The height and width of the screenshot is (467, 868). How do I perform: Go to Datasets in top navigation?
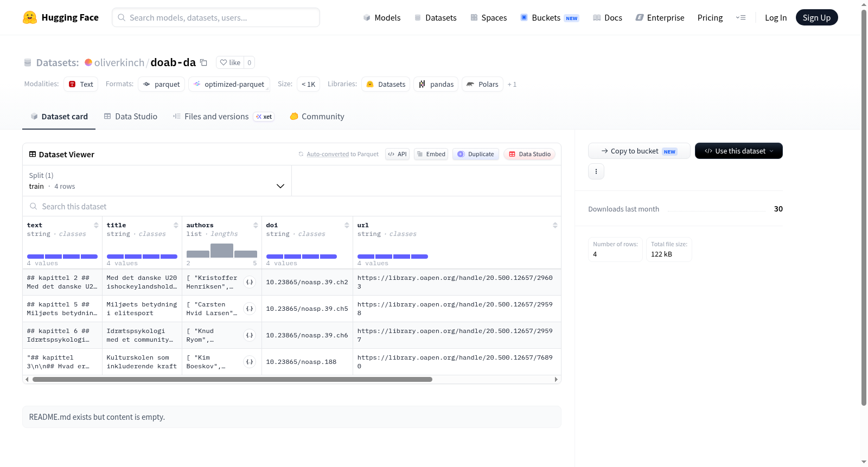(435, 18)
